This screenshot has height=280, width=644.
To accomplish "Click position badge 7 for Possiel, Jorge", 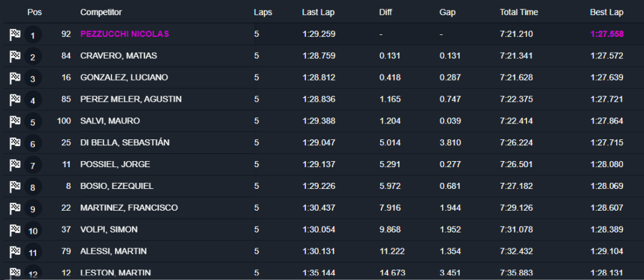I will (x=33, y=165).
